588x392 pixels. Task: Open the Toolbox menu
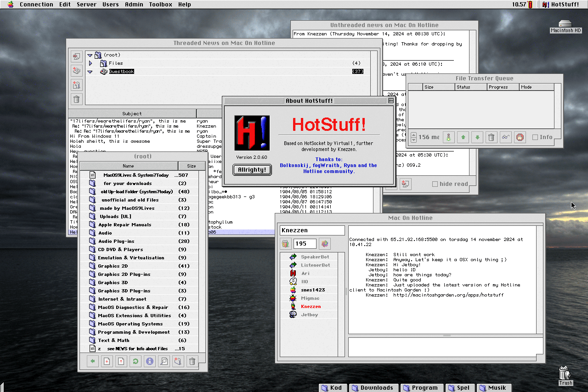coord(160,5)
